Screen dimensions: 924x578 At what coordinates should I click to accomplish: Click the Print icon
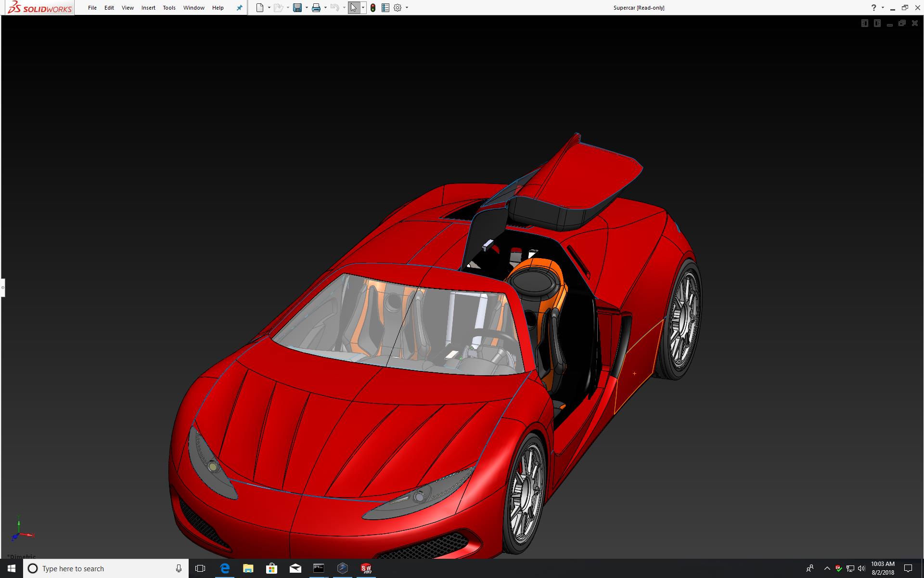point(316,8)
